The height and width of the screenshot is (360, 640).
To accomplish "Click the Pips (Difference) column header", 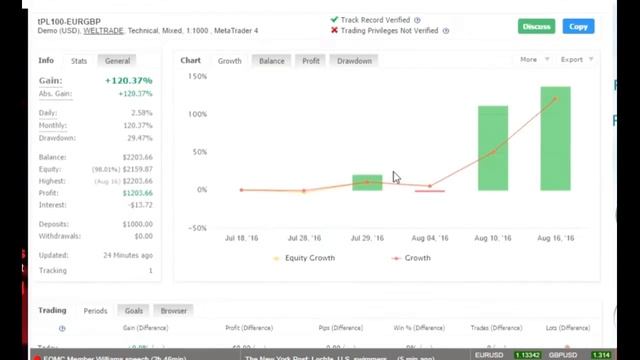I will (x=340, y=328).
